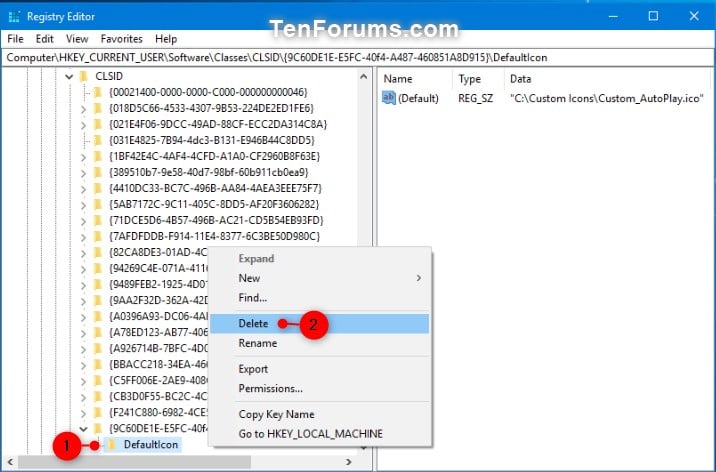Click folder icon of {71DCE5D6-4B57-496B-AC21-CD5B54EB93FD}
Image resolution: width=716 pixels, height=472 pixels.
tap(98, 220)
